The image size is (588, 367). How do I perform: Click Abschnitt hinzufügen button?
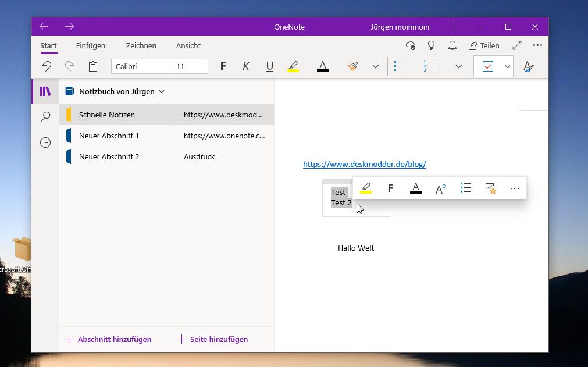(108, 339)
